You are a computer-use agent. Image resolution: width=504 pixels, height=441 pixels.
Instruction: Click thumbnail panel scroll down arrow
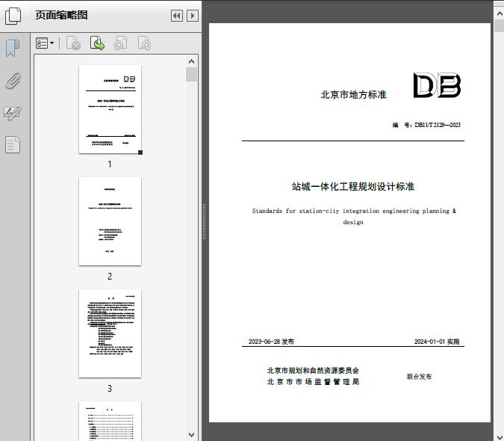[x=192, y=435]
